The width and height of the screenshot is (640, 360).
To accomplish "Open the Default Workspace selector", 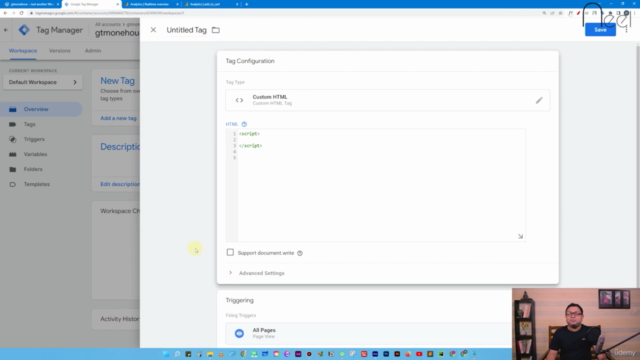I will [x=42, y=82].
